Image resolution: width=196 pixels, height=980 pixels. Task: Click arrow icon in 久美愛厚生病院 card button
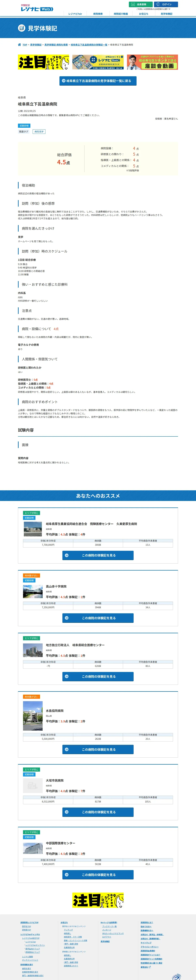point(67,555)
